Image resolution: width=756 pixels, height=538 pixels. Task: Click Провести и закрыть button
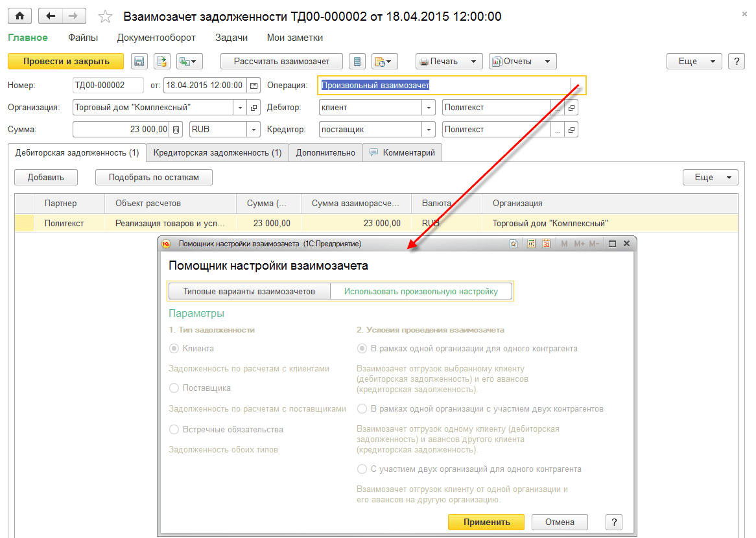tap(66, 61)
